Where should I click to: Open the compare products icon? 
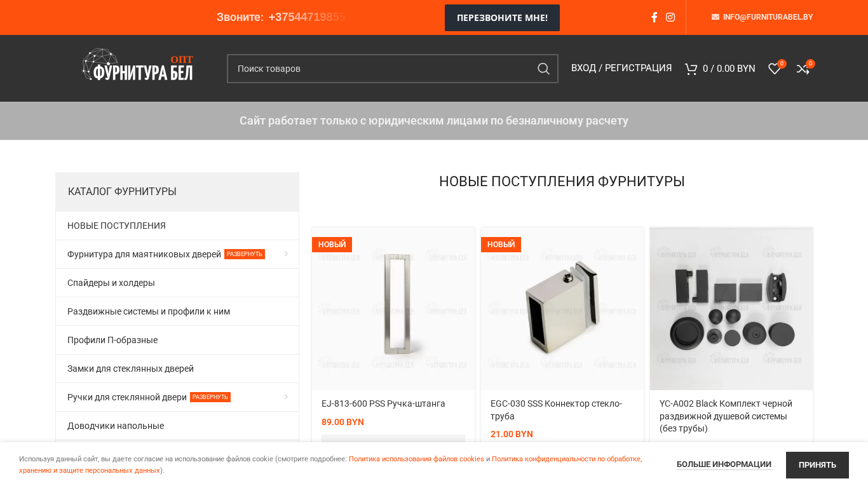pyautogui.click(x=803, y=69)
